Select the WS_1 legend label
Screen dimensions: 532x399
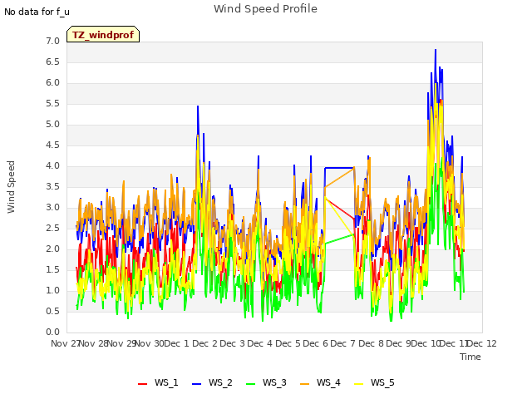[166, 382]
